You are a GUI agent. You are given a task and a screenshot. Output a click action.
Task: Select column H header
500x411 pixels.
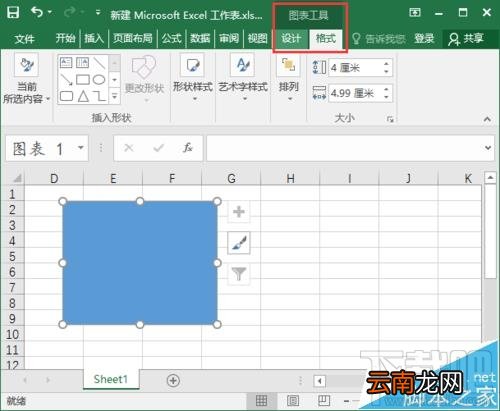coord(290,178)
